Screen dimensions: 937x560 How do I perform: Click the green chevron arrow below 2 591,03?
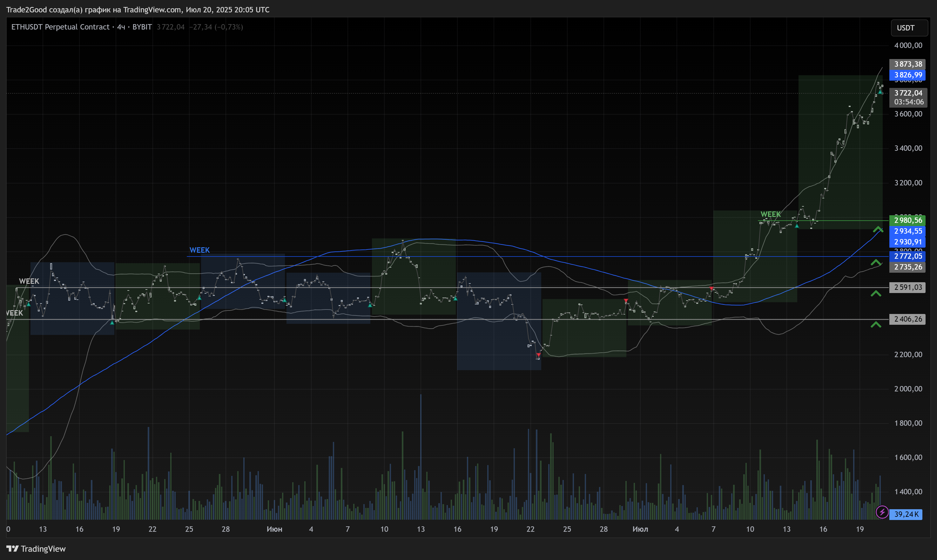876,293
